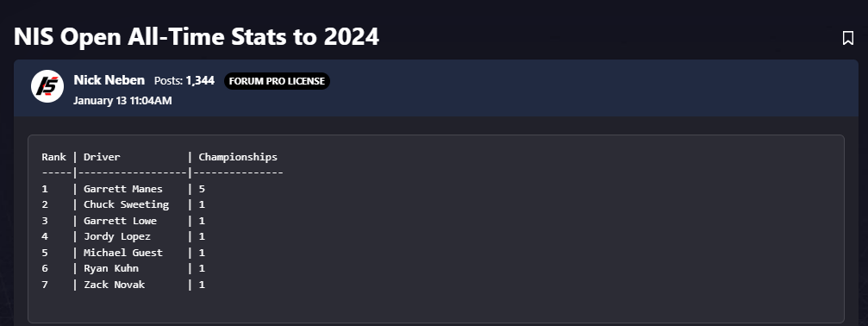Click Garrett Manes' championship count of 5

click(x=202, y=189)
